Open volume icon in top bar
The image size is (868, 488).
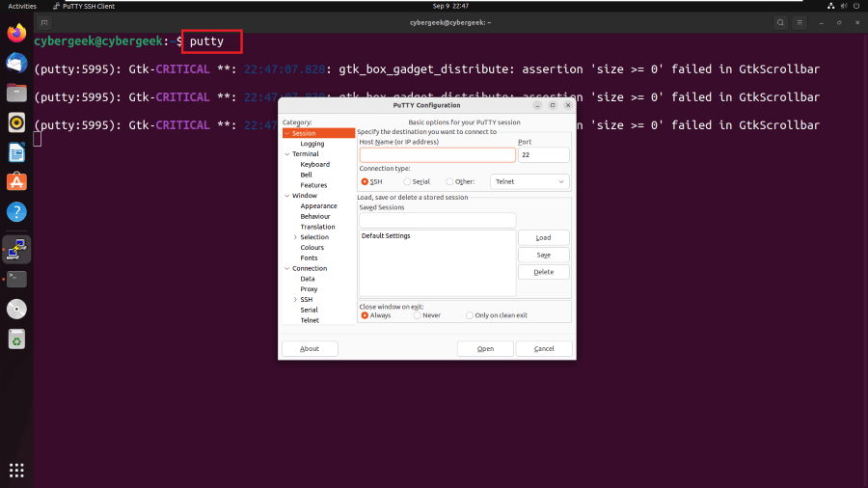coord(844,6)
